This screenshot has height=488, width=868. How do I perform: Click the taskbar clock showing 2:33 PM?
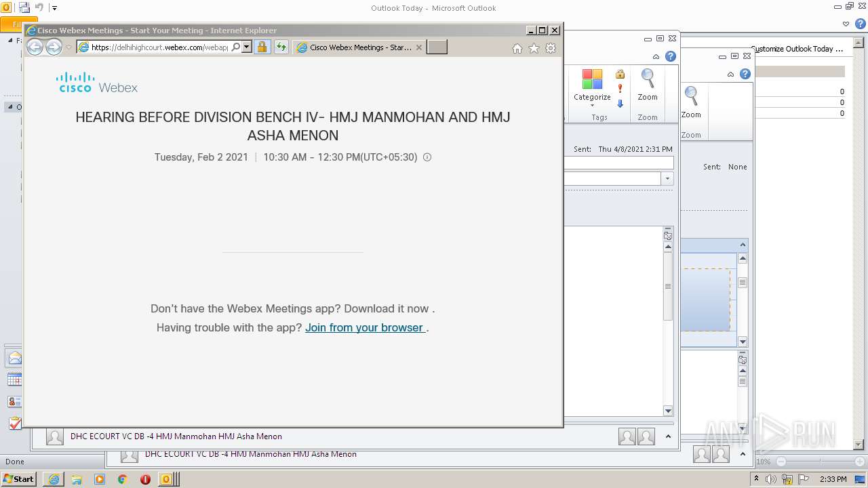[x=833, y=479]
